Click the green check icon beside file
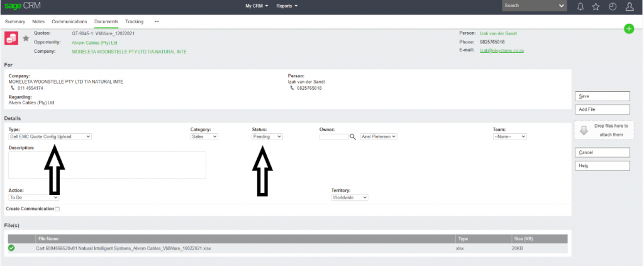The height and width of the screenshot is (266, 644). pyautogui.click(x=11, y=248)
